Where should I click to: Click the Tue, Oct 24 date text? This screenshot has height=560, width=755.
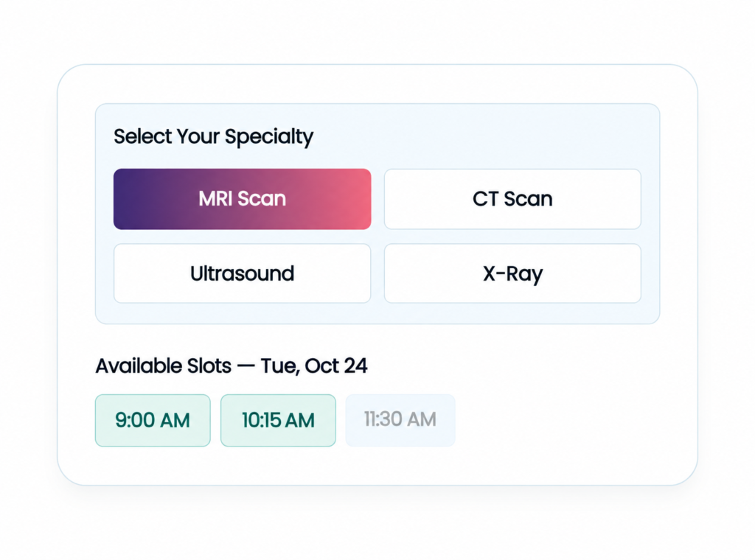pyautogui.click(x=314, y=366)
